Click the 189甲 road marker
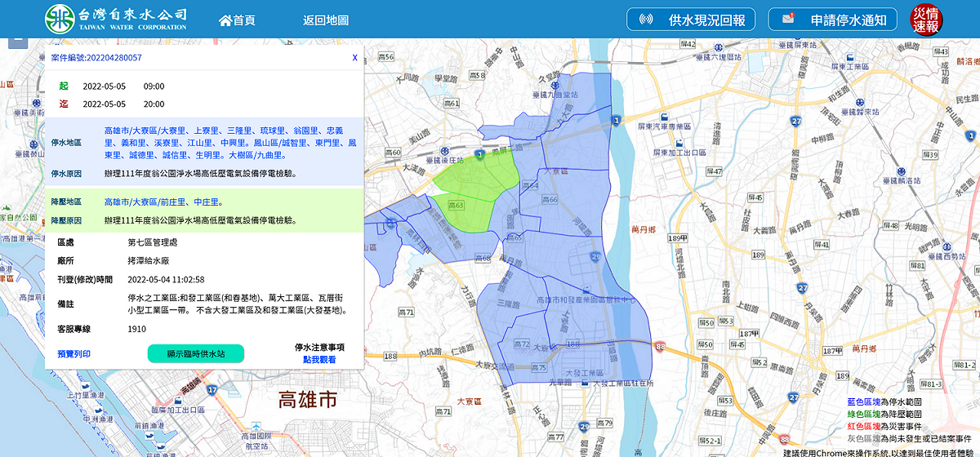This screenshot has width=980, height=457. (678, 237)
